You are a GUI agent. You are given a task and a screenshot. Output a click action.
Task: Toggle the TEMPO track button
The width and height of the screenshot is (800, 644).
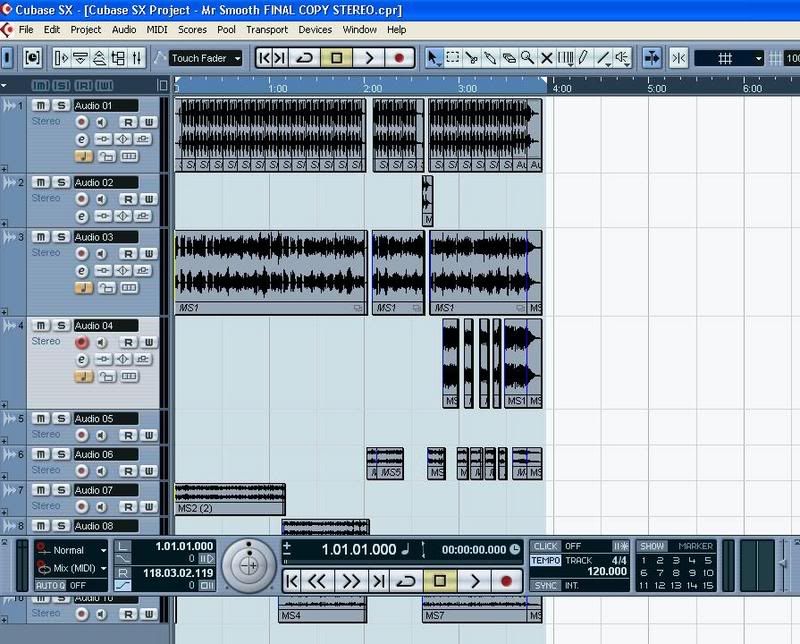point(545,560)
